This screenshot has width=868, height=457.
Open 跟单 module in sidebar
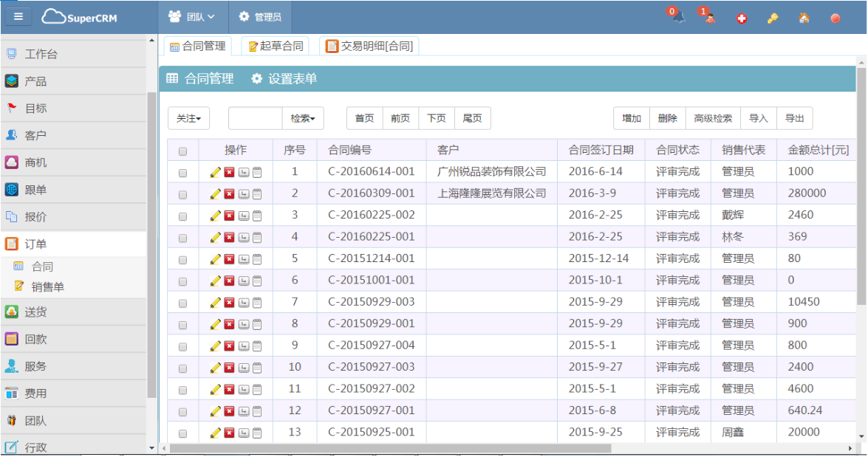click(x=74, y=190)
